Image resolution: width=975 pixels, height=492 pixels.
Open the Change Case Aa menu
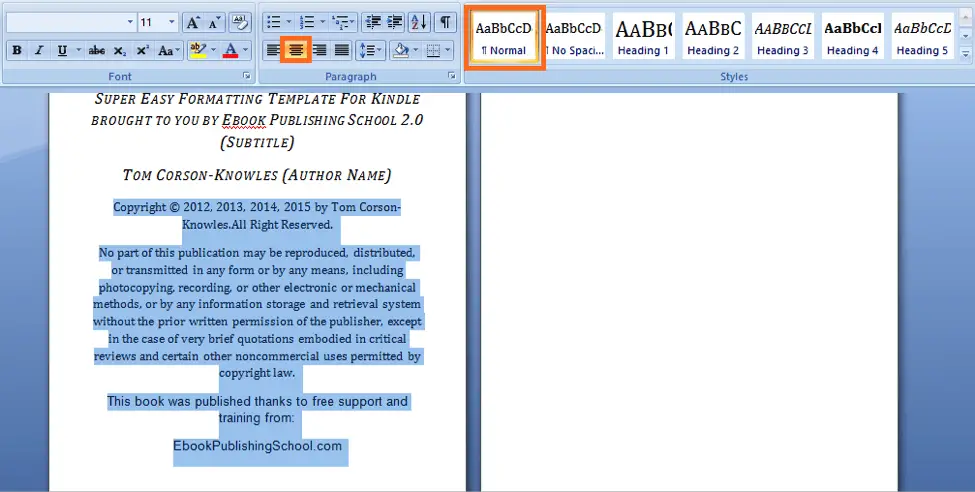tap(169, 50)
